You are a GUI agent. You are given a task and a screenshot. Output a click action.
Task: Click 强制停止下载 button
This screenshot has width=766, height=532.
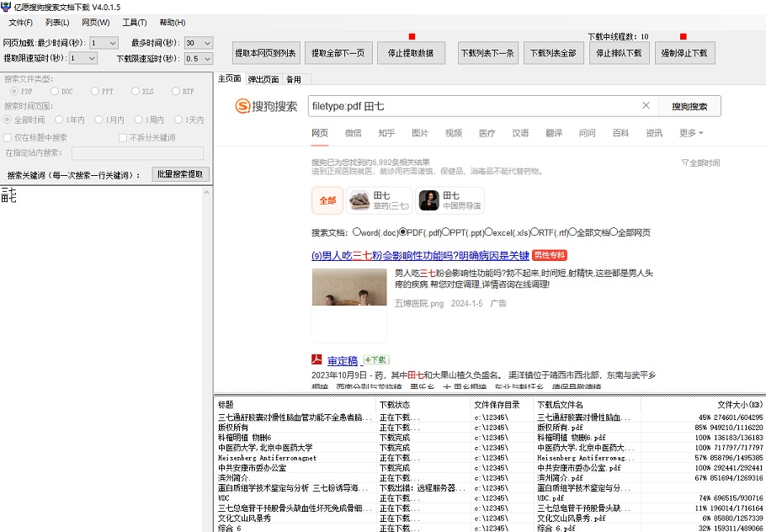point(684,53)
